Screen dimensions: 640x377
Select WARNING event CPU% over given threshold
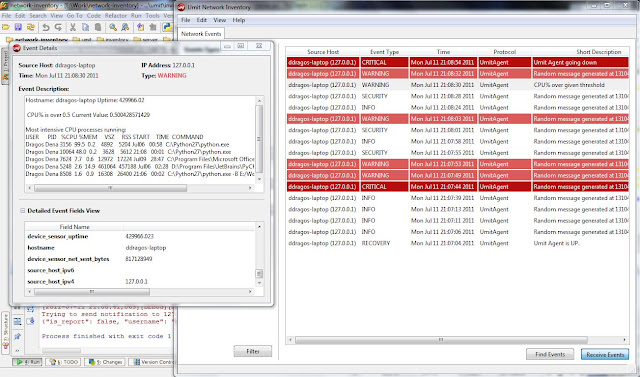click(458, 85)
